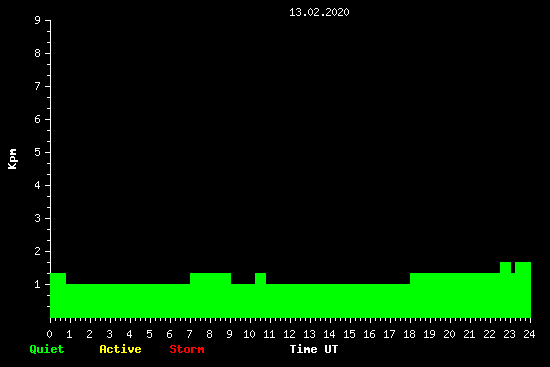Screen dimensions: 550x367
Task: Click the 0 hour tick label
Action: click(49, 334)
